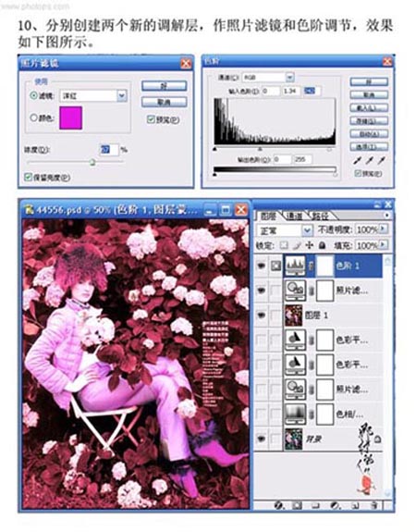416x532 pixels.
Task: Click the add layer style icon at panel bottom
Action: [278, 505]
